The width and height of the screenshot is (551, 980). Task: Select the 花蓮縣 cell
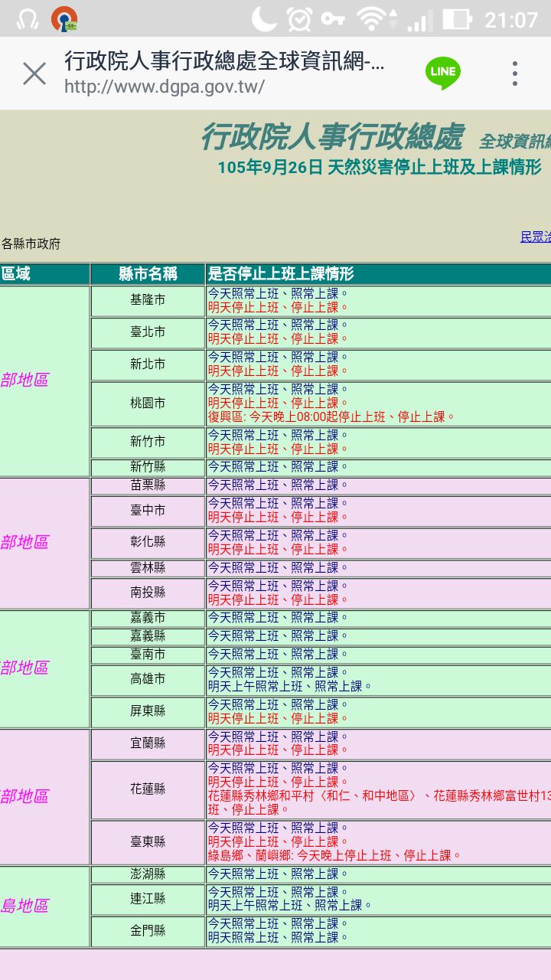[x=148, y=789]
